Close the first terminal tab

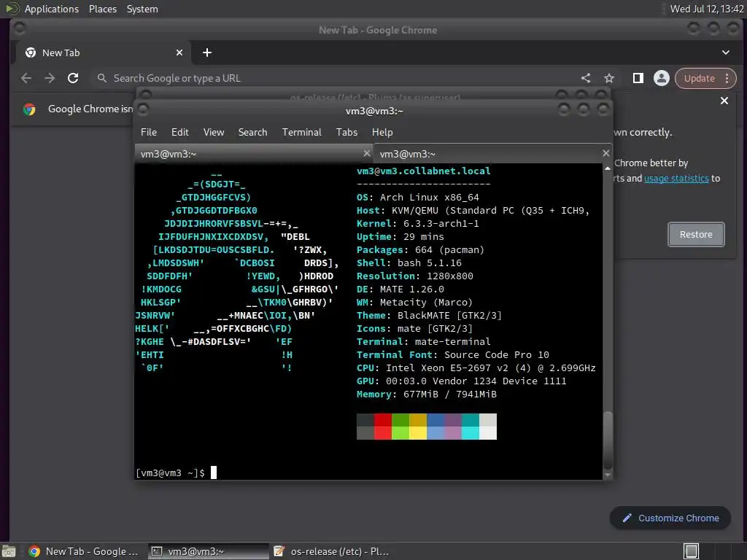click(x=366, y=153)
